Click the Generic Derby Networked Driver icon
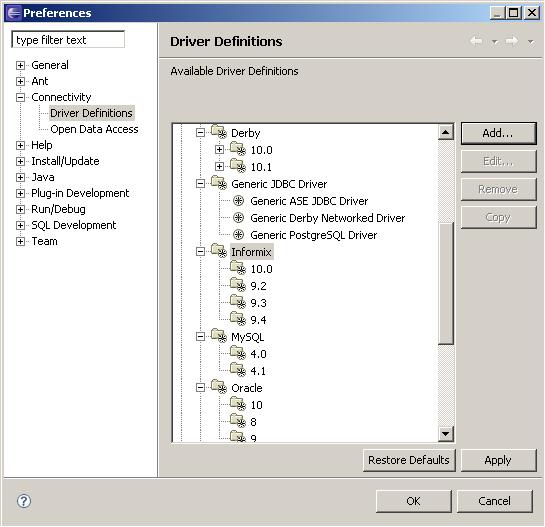This screenshot has width=545, height=527. (238, 218)
